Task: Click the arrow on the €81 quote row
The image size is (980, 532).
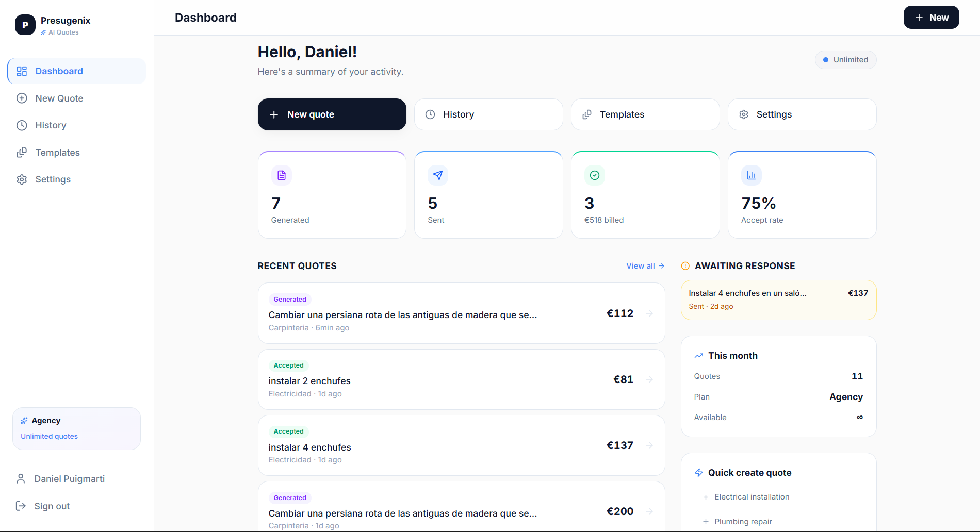Action: pyautogui.click(x=649, y=379)
